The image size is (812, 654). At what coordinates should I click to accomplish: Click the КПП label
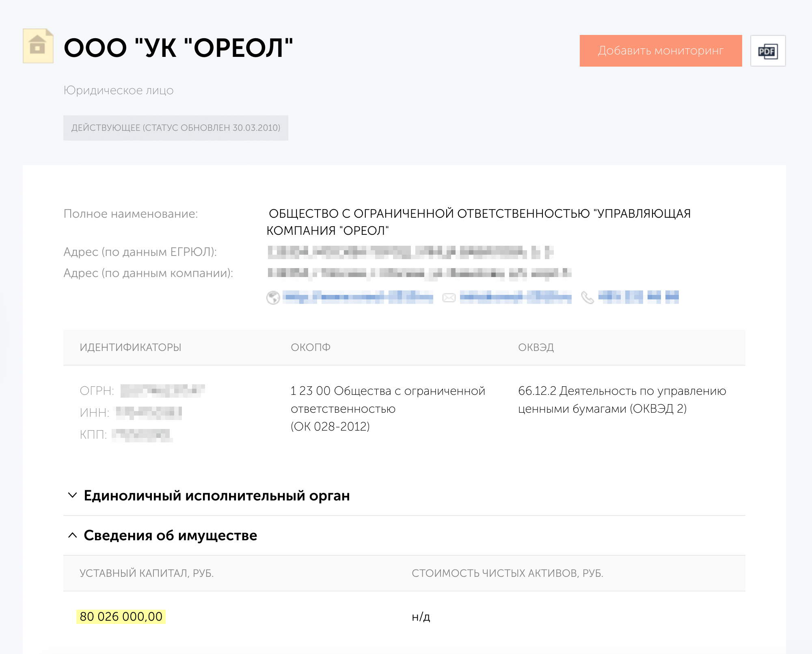pos(93,435)
